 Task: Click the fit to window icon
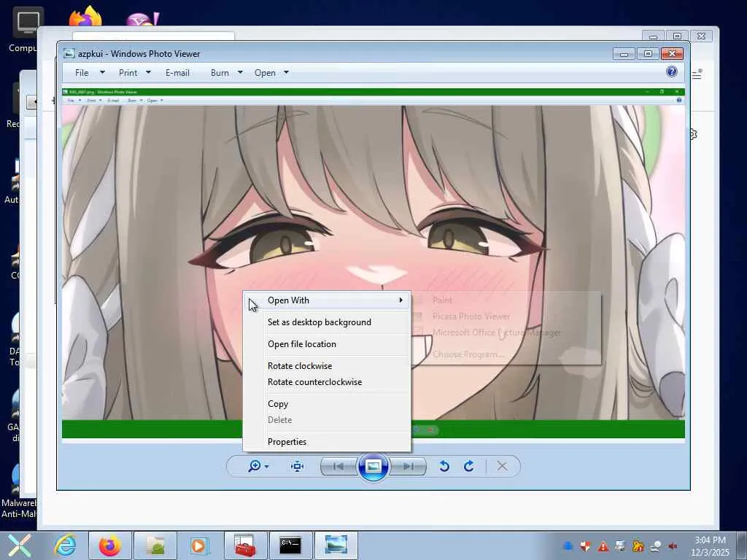pyautogui.click(x=298, y=466)
